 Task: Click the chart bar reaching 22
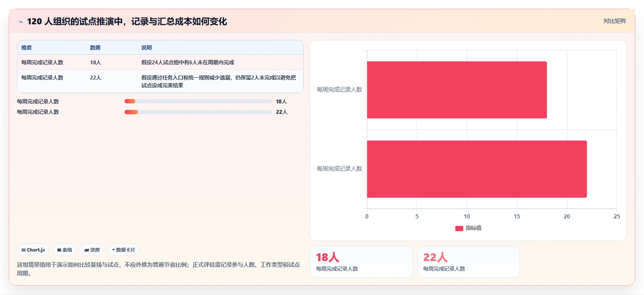click(x=477, y=169)
